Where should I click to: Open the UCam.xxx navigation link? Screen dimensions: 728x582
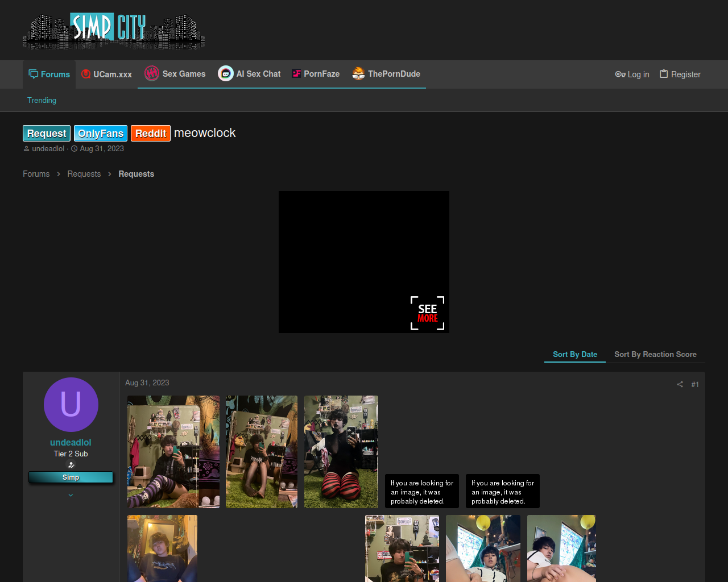point(107,74)
